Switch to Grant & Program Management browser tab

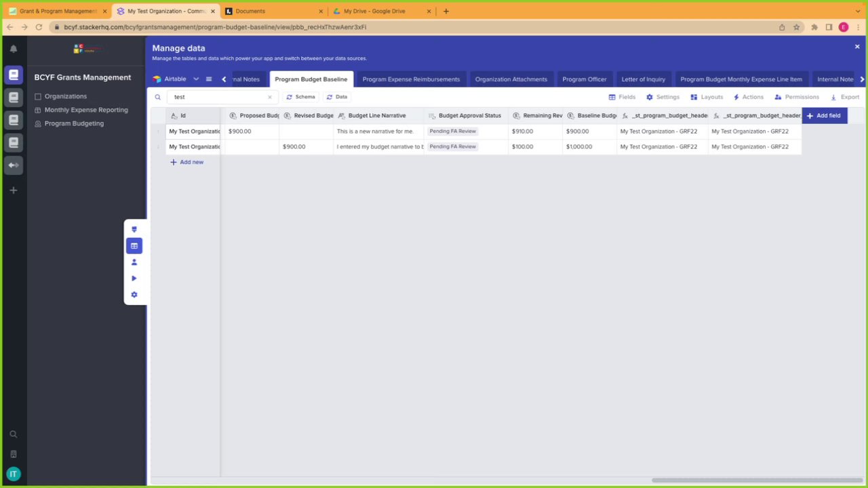[58, 11]
